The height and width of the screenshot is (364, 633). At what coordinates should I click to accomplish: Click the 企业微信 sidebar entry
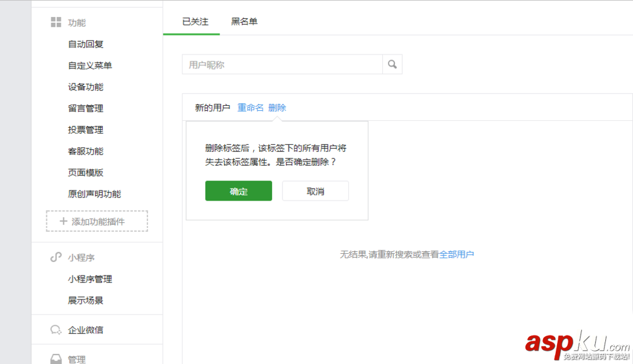click(85, 330)
